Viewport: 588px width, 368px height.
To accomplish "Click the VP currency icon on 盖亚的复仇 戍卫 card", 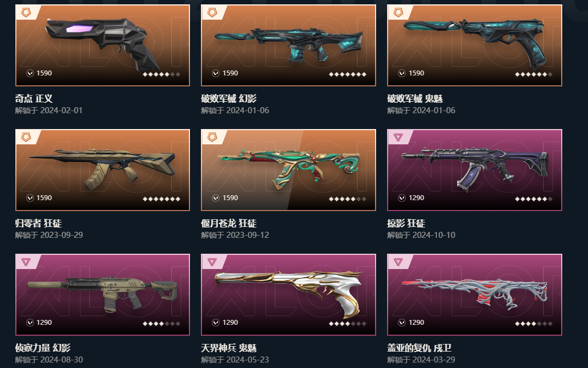I will (402, 322).
